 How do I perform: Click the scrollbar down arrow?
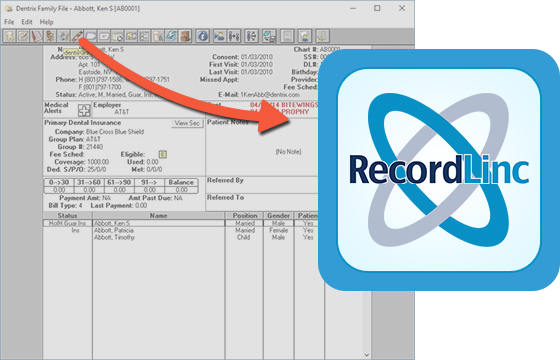pos(367,355)
